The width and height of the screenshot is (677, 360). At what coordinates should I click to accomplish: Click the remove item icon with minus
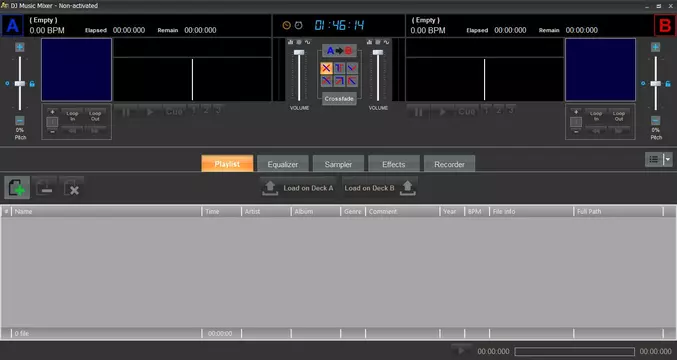pyautogui.click(x=44, y=188)
